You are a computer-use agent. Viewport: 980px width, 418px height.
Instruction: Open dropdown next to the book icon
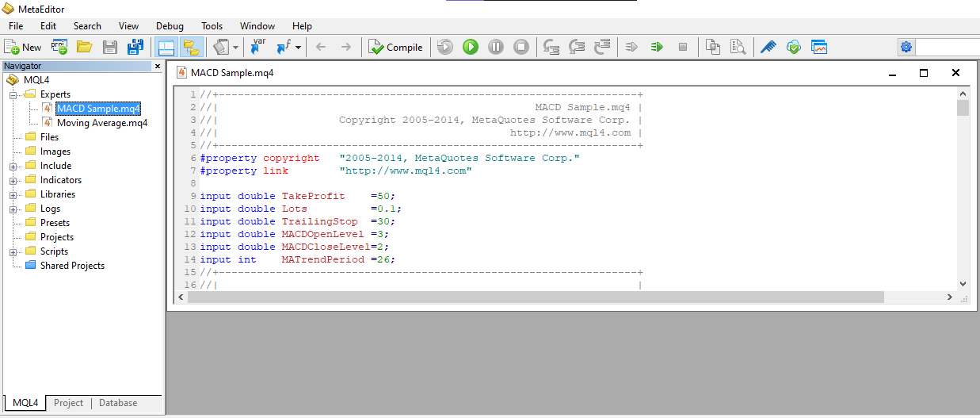[x=235, y=48]
